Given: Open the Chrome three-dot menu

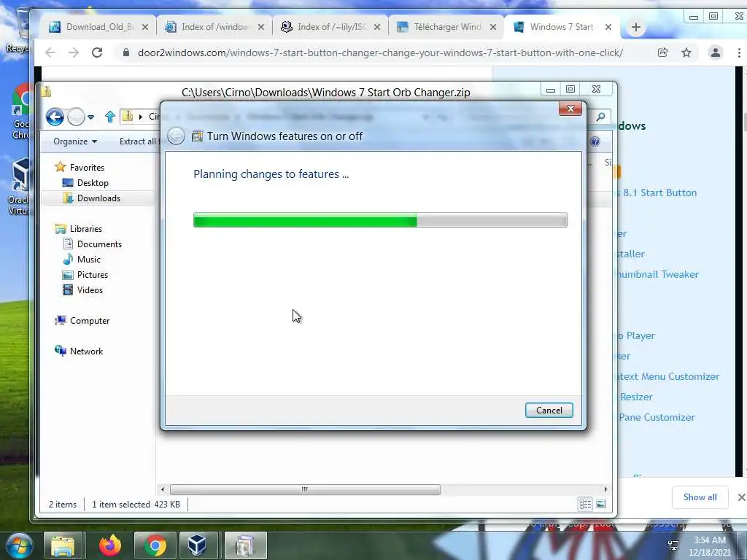Looking at the screenshot, I should [x=740, y=52].
